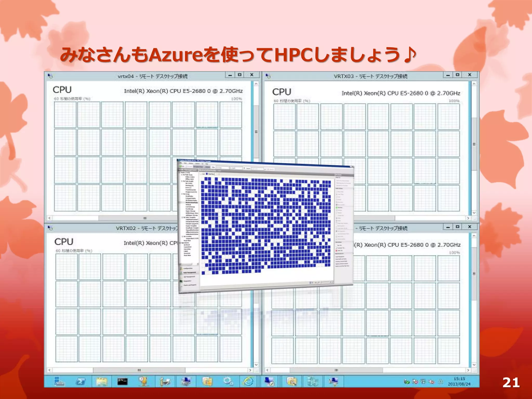This screenshot has height=399, width=532.
Task: Select WorkstationNodes in the node tree
Action: [192, 203]
